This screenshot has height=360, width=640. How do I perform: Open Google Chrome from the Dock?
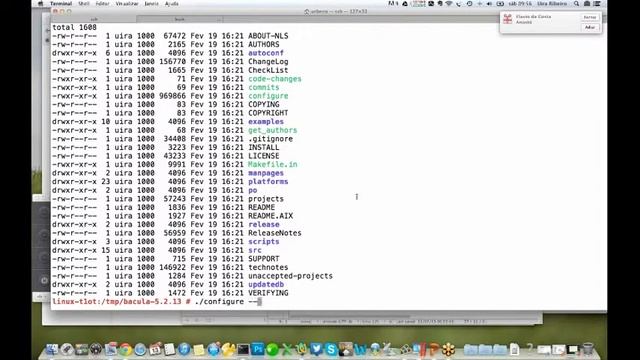[126, 349]
